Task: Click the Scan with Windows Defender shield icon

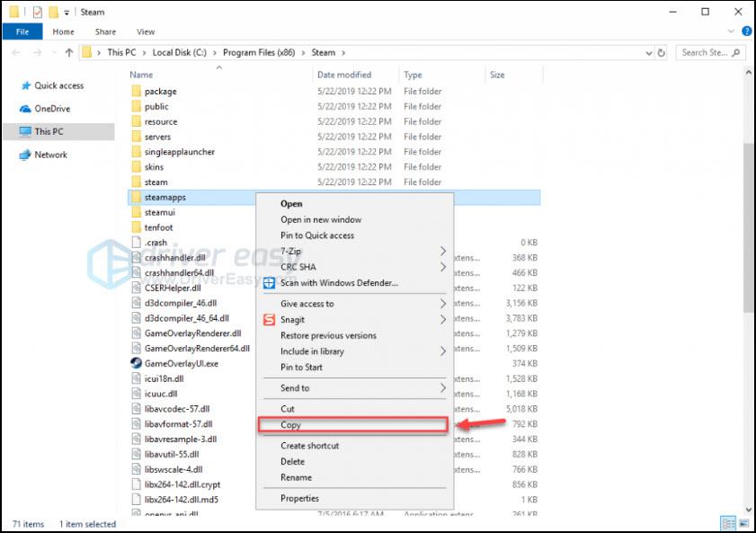Action: [x=269, y=283]
